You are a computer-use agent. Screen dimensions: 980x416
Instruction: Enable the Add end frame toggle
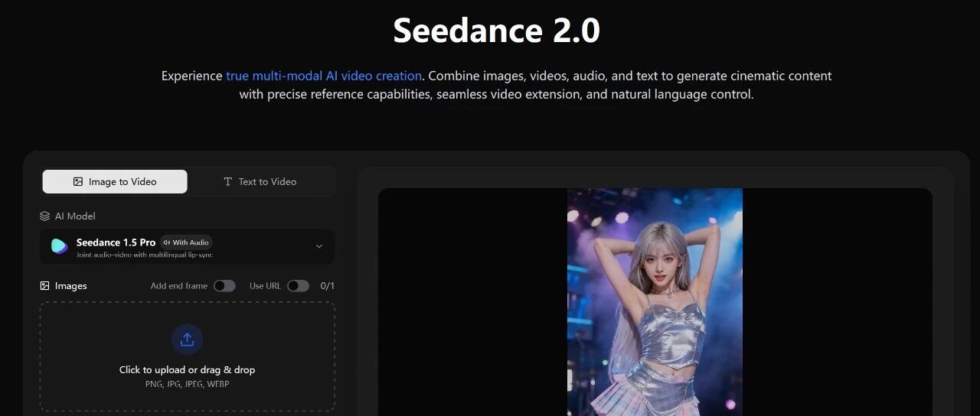click(x=224, y=286)
